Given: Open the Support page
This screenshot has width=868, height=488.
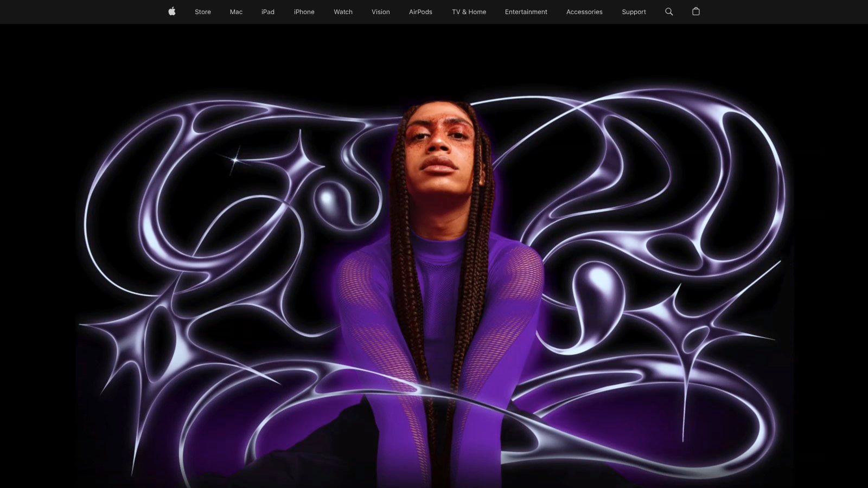Looking at the screenshot, I should tap(633, 11).
